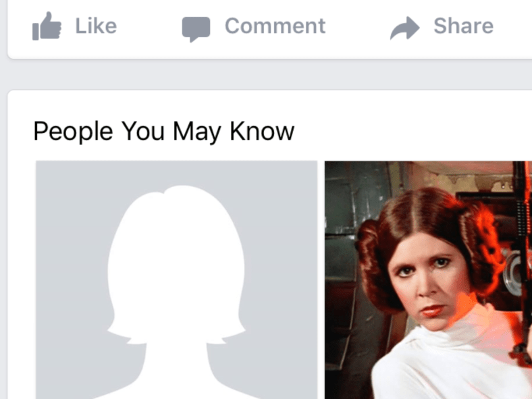
Task: Click the curved arrow Share icon
Action: [405, 28]
